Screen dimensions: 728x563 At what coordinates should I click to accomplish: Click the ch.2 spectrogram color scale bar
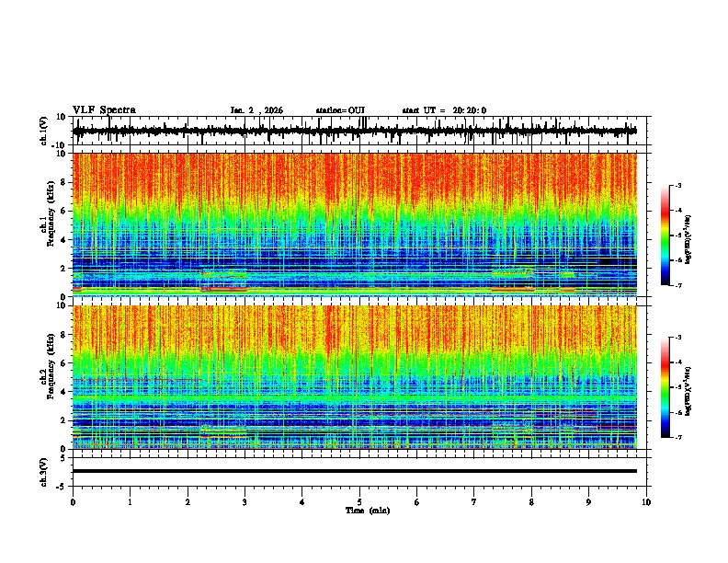665,387
